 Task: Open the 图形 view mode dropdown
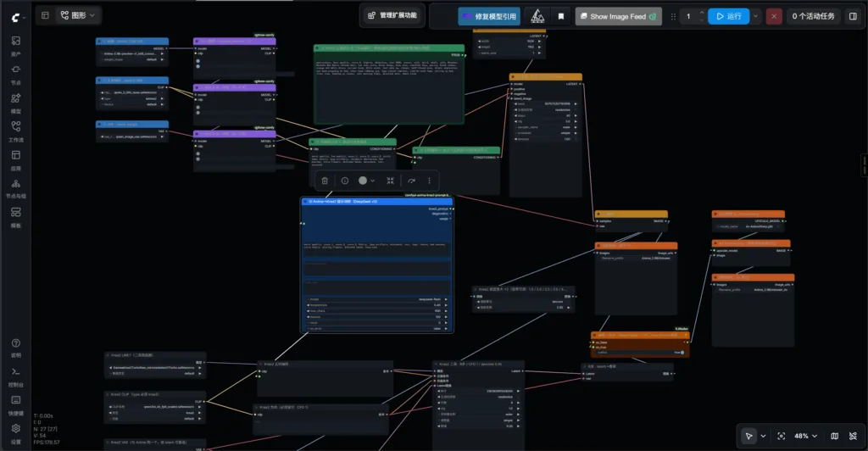coord(78,15)
